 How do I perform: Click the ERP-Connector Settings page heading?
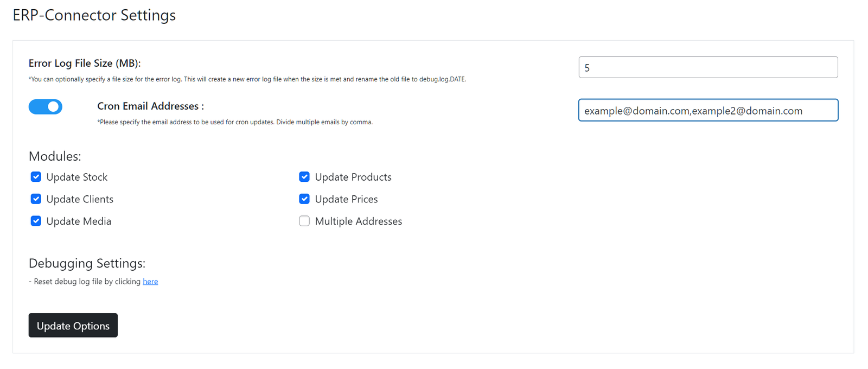[94, 15]
